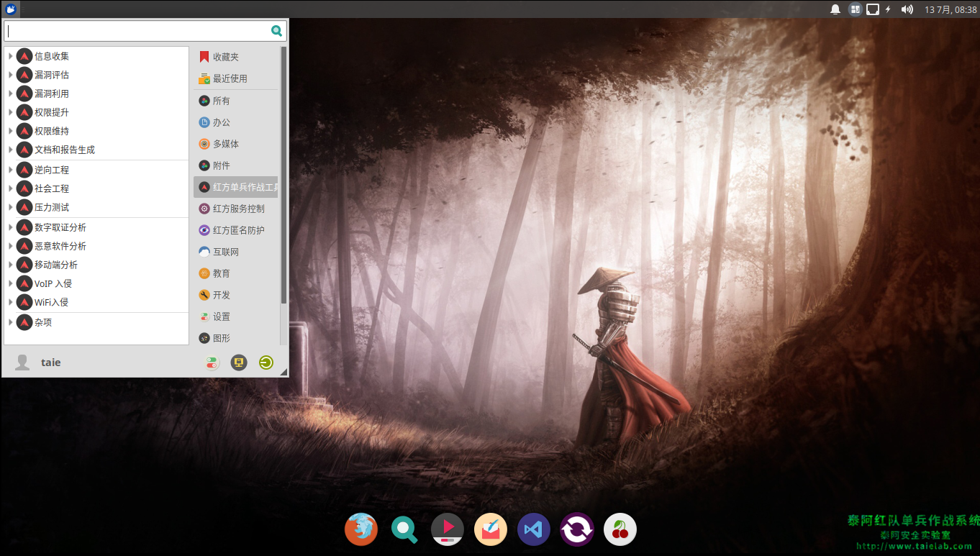Select the 所有 category
The height and width of the screenshot is (556, 980).
tap(236, 101)
